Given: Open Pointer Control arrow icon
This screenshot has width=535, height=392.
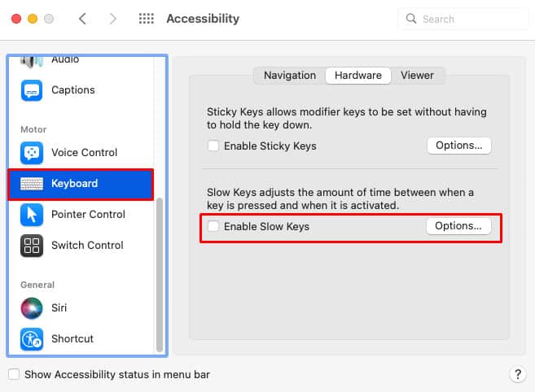Looking at the screenshot, I should pyautogui.click(x=32, y=215).
